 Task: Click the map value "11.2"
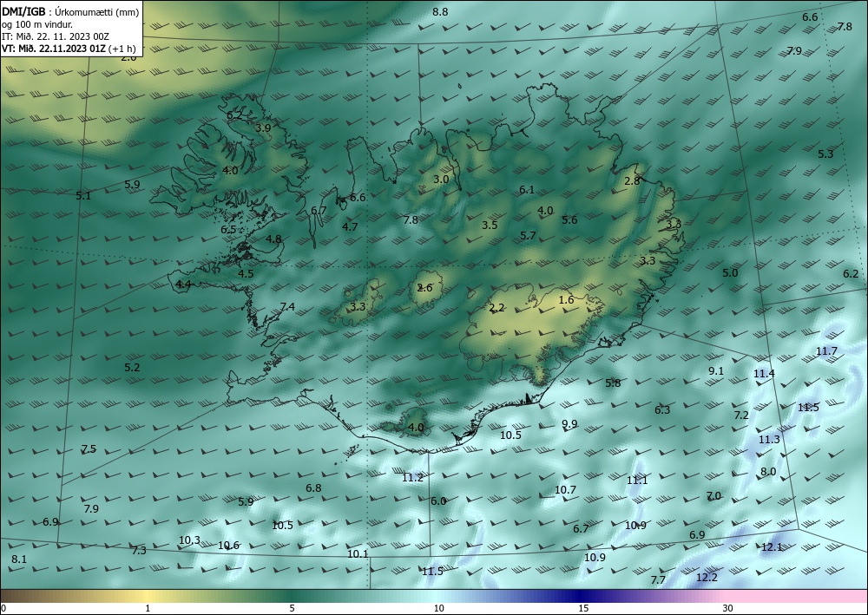(x=413, y=477)
